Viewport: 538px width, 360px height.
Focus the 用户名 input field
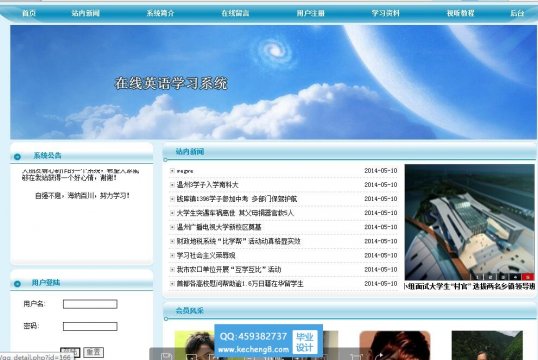click(90, 304)
